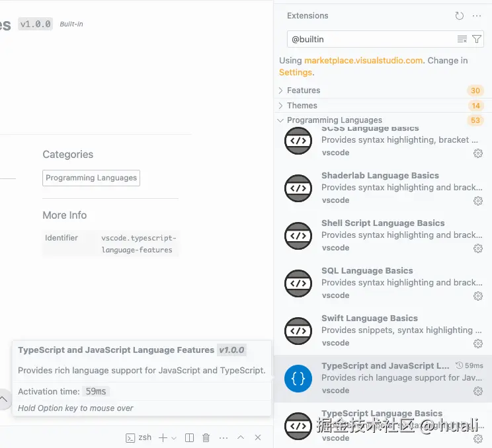492x448 pixels.
Task: Click vscode publisher under SQL Language Basics
Action: pos(335,295)
